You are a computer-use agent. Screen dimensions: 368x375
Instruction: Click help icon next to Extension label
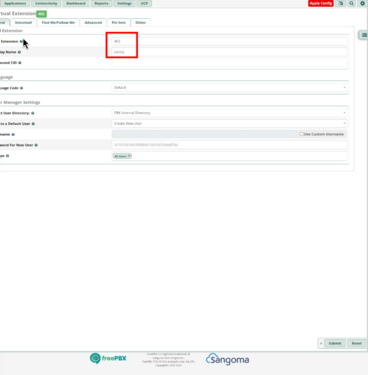(x=21, y=41)
